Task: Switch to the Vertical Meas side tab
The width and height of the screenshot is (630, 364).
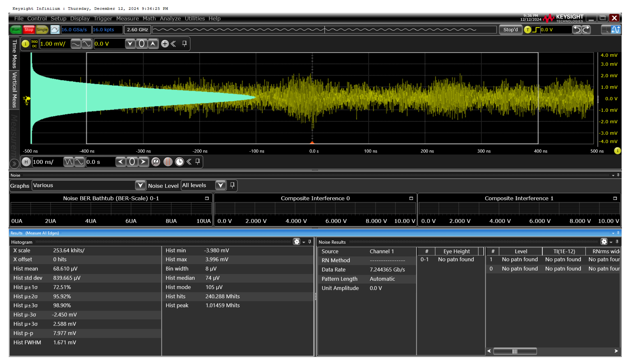Action: point(14,90)
